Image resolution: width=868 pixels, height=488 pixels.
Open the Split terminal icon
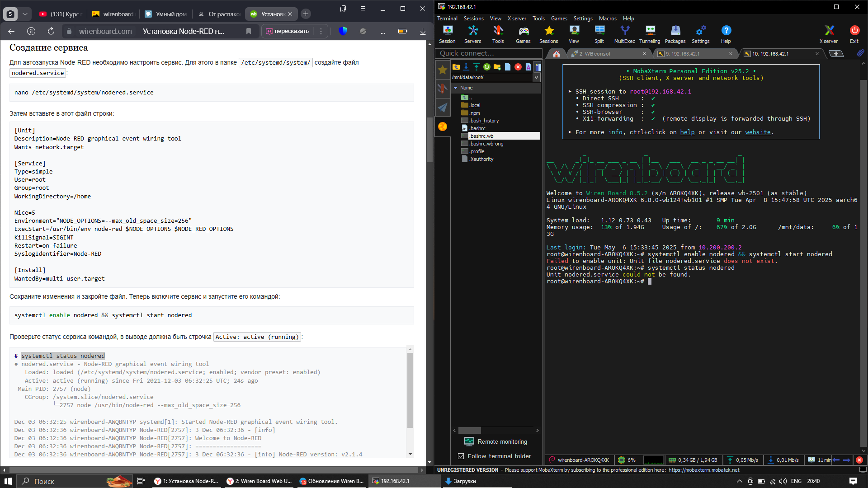599,34
